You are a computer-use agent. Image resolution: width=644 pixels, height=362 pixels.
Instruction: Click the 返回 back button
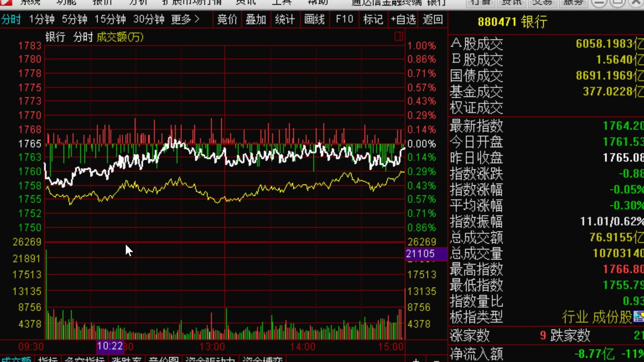coord(433,19)
